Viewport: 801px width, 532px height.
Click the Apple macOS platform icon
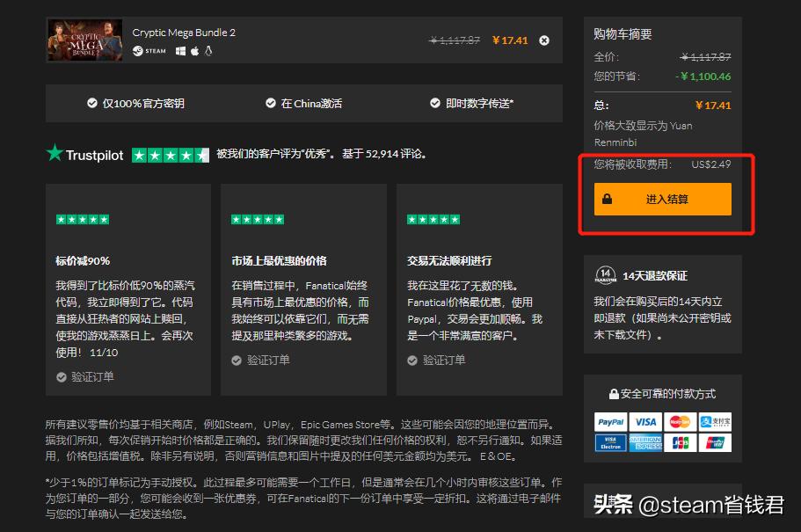[195, 51]
